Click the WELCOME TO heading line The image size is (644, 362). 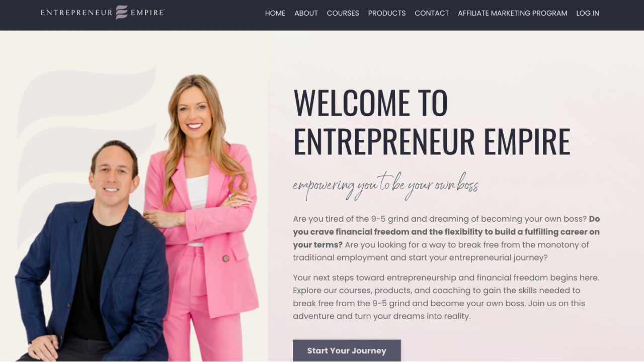pos(370,103)
